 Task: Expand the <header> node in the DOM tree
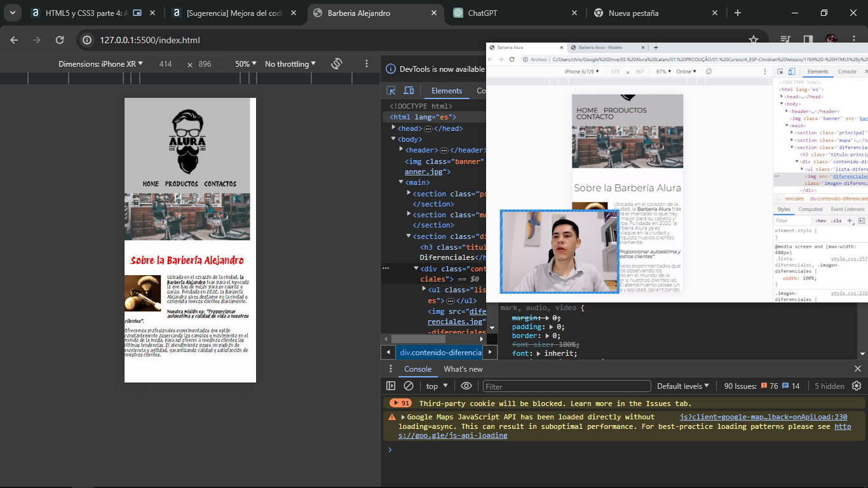[402, 149]
